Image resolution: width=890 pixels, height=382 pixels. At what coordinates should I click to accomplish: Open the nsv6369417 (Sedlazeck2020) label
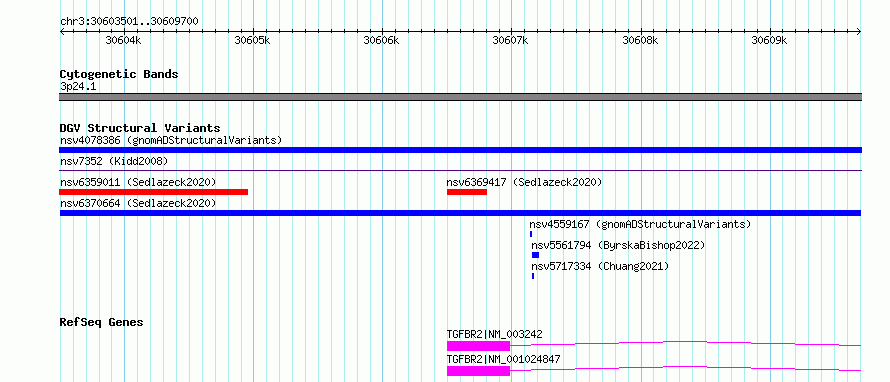(x=524, y=182)
